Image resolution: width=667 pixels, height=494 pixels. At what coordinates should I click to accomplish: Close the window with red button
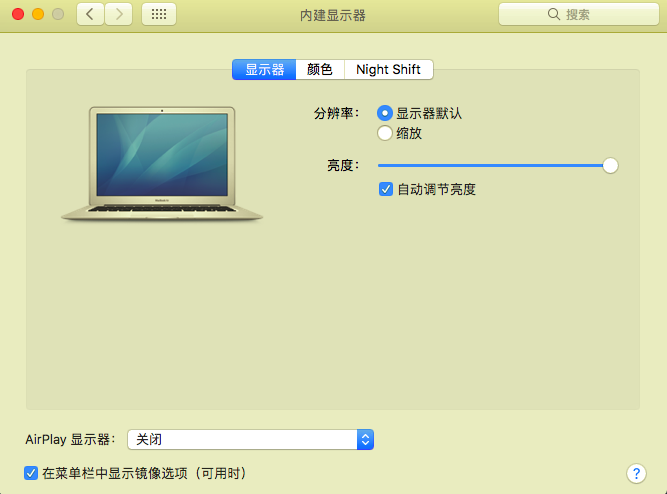[x=18, y=14]
